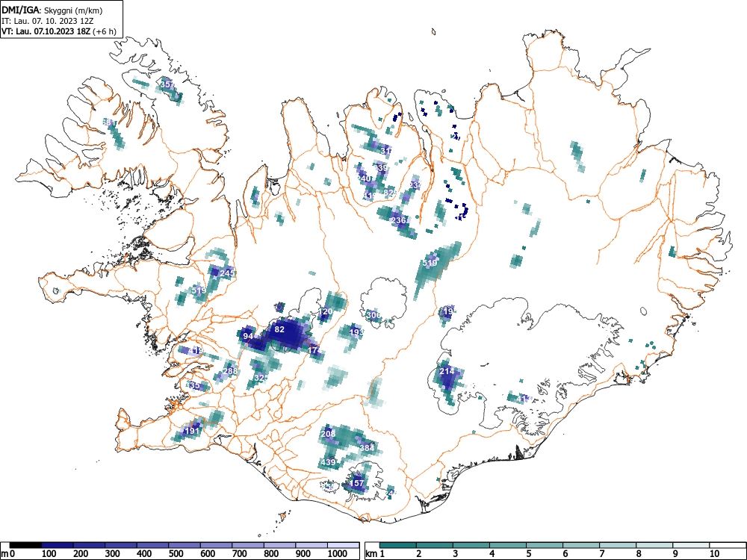The height and width of the screenshot is (560, 747).
Task: Click the "5" label on the kilometer legend
Action: [x=529, y=554]
